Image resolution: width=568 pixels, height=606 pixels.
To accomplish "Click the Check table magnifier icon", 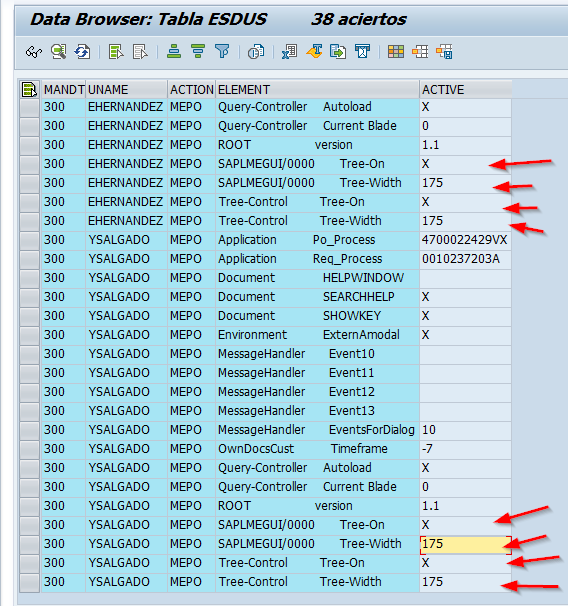I will tap(58, 51).
